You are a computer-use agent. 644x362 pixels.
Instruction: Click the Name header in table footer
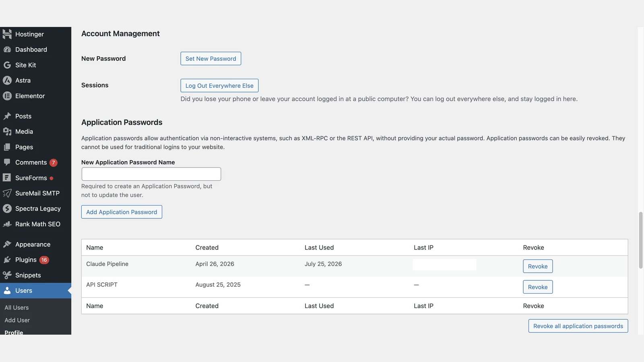[95, 306]
